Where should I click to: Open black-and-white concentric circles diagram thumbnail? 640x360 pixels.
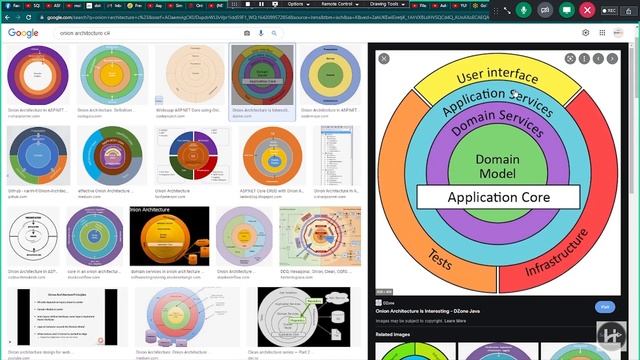tap(33, 236)
